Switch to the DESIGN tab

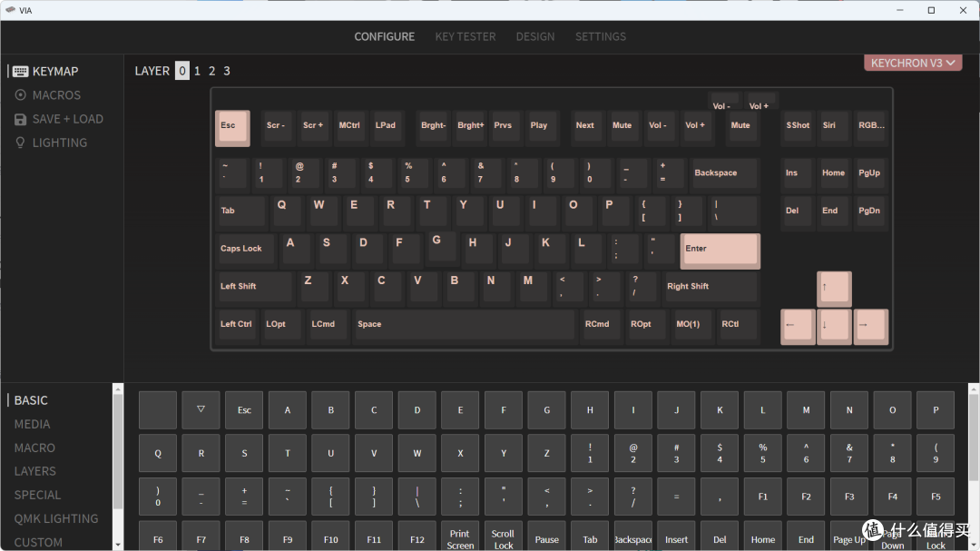[535, 36]
